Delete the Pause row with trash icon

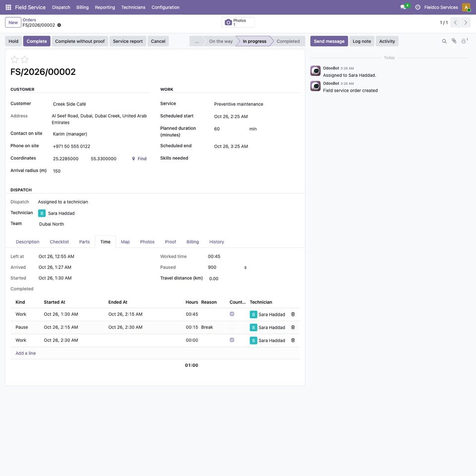point(293,327)
